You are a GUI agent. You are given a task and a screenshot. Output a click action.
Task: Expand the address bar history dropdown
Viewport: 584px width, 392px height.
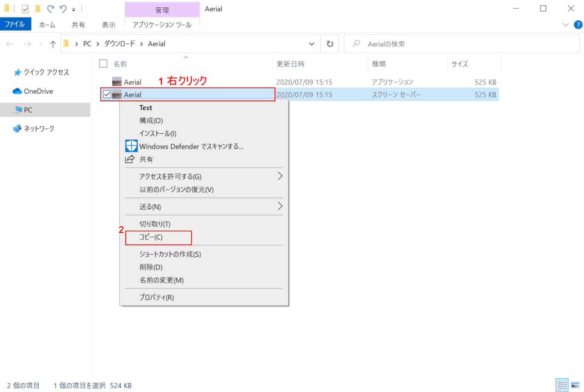(312, 44)
